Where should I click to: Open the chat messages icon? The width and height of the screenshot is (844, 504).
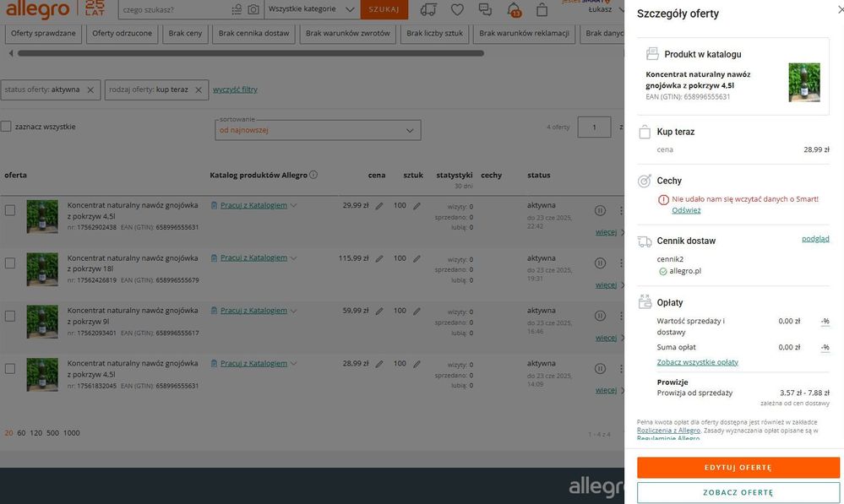pos(485,9)
